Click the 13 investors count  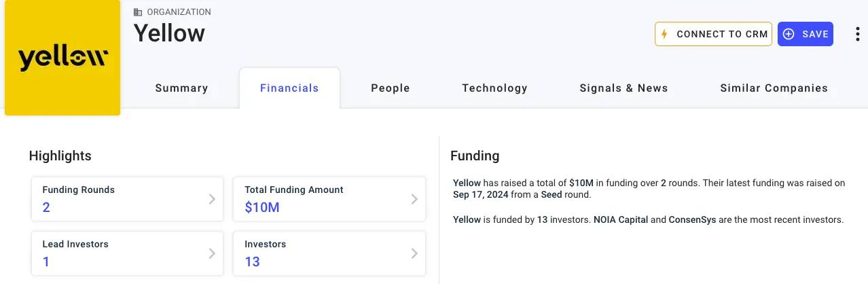(x=252, y=262)
